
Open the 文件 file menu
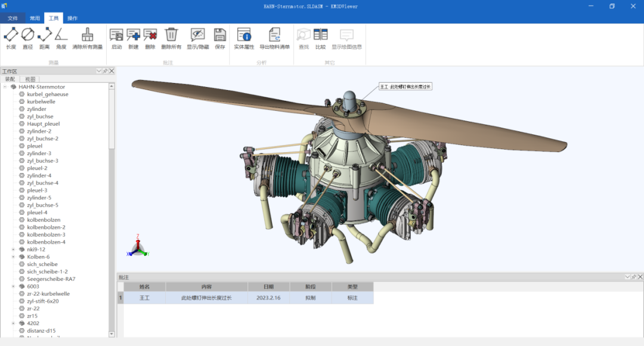pyautogui.click(x=13, y=18)
